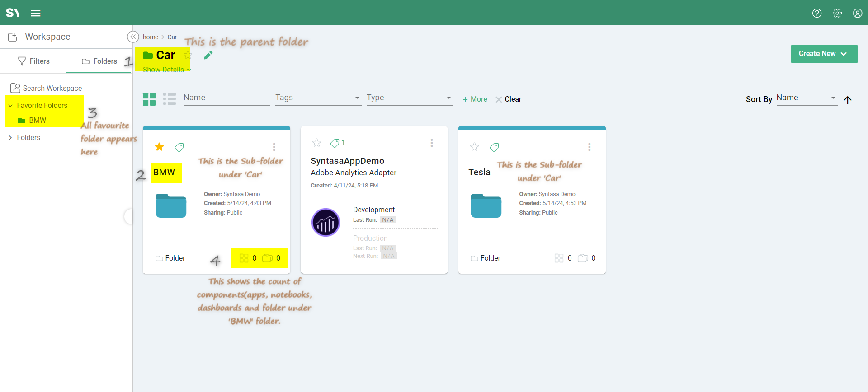
Task: Unfavorite the BMW folder star
Action: (159, 147)
